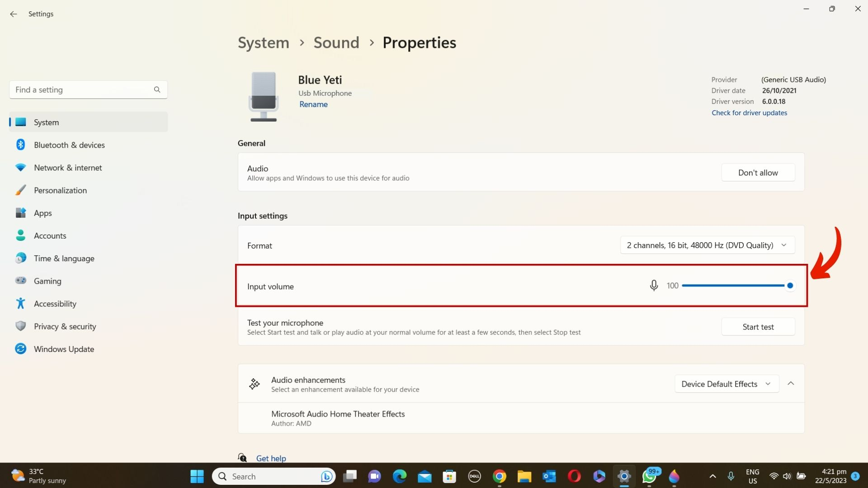Open the Windows Start menu
Screen dimensions: 868x488
(x=197, y=476)
